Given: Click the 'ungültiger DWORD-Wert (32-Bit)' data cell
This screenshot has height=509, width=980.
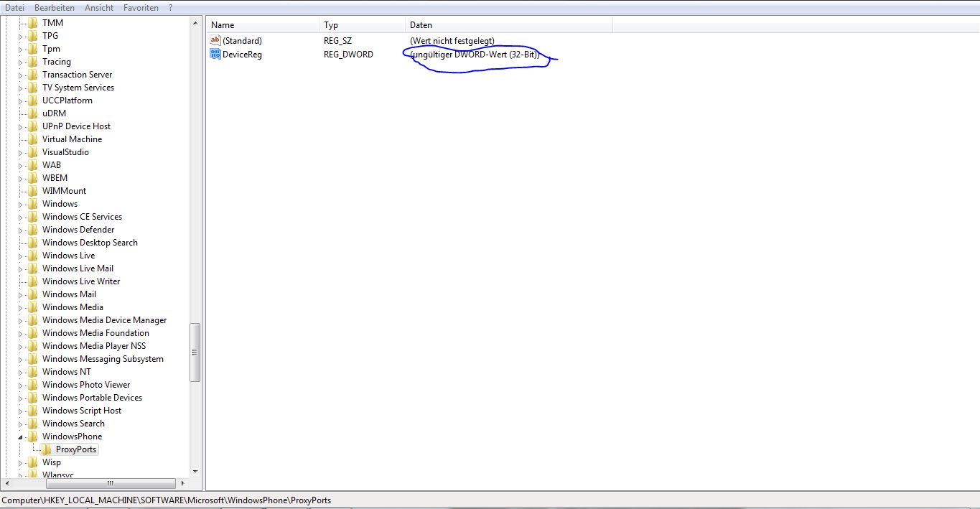Looking at the screenshot, I should coord(475,55).
